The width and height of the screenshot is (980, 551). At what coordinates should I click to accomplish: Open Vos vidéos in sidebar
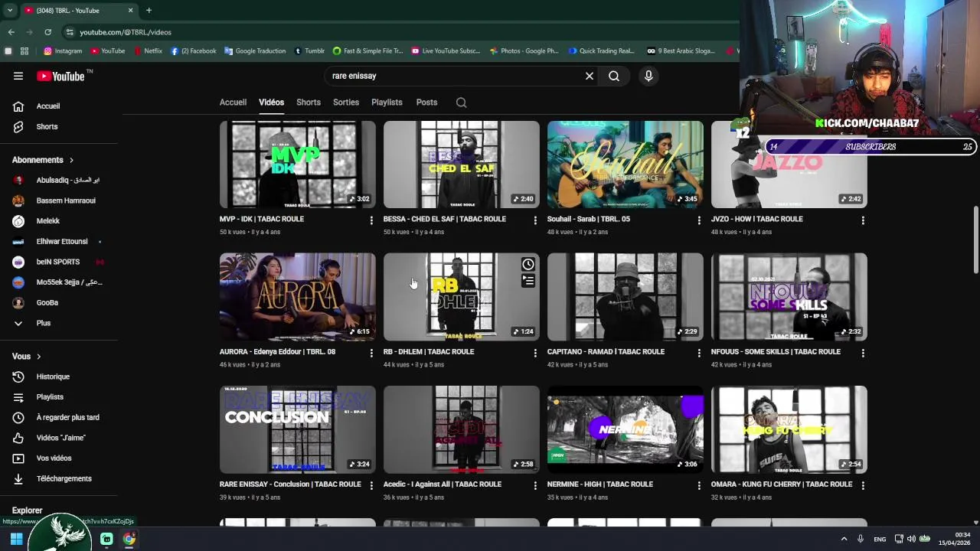coord(59,458)
